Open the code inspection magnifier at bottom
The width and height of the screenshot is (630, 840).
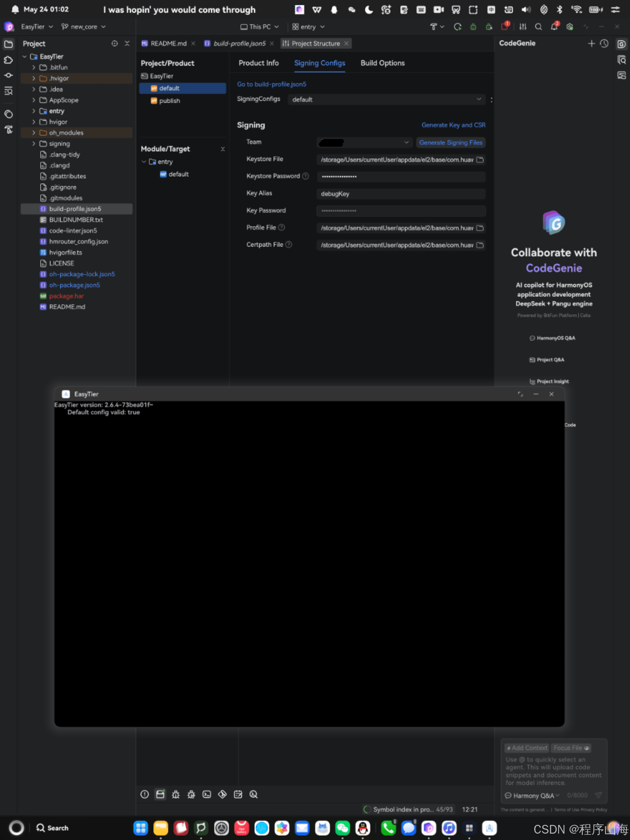[253, 794]
